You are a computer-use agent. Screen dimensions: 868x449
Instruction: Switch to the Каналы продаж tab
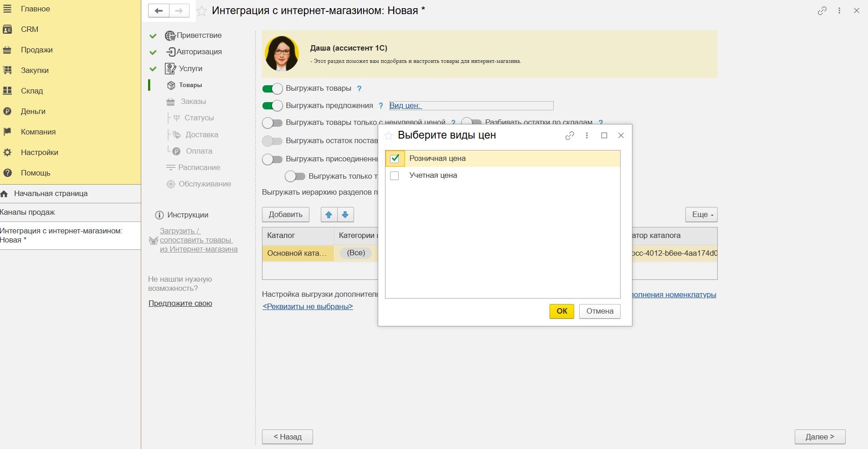[70, 212]
